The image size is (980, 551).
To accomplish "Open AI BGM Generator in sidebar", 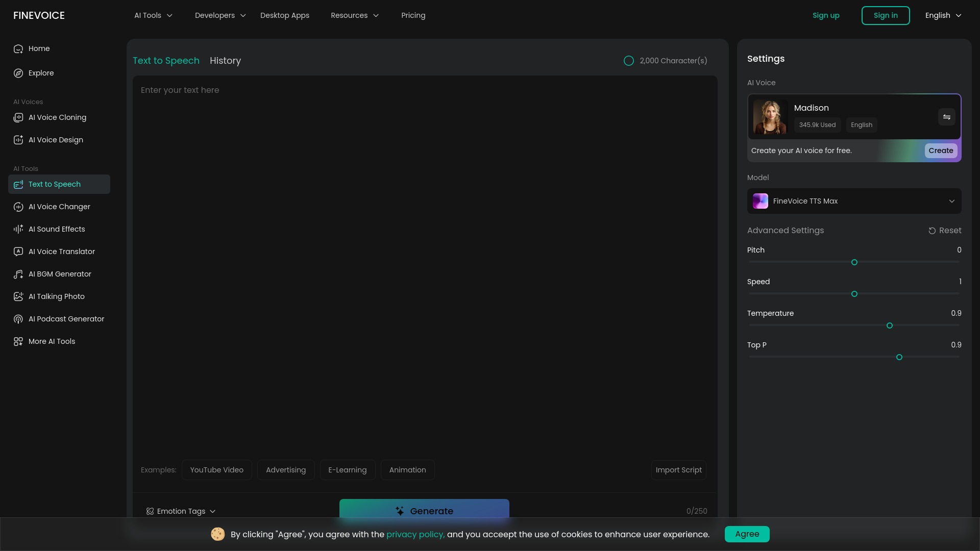I will [60, 274].
